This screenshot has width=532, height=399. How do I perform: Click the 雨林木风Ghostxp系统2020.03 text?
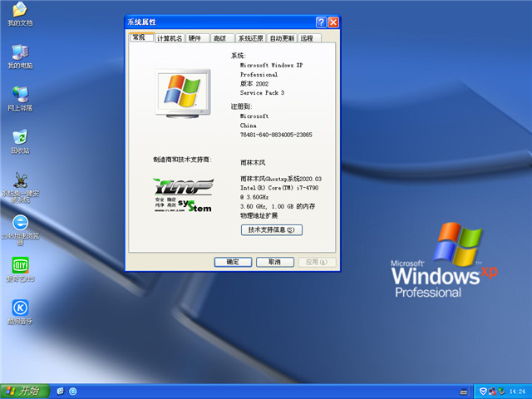click(x=281, y=179)
